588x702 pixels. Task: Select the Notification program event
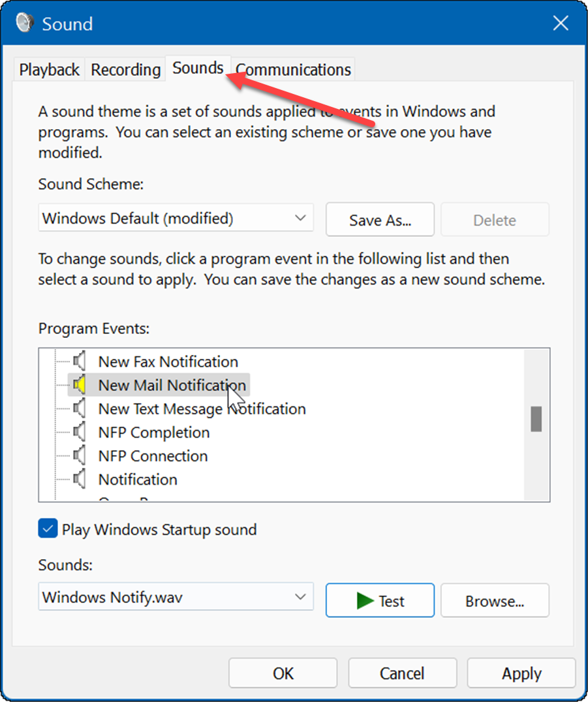[x=137, y=479]
